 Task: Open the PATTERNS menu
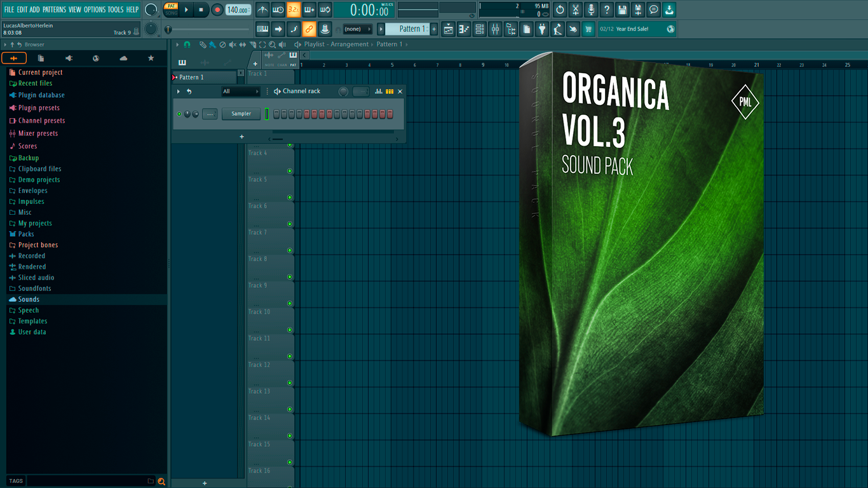[54, 10]
